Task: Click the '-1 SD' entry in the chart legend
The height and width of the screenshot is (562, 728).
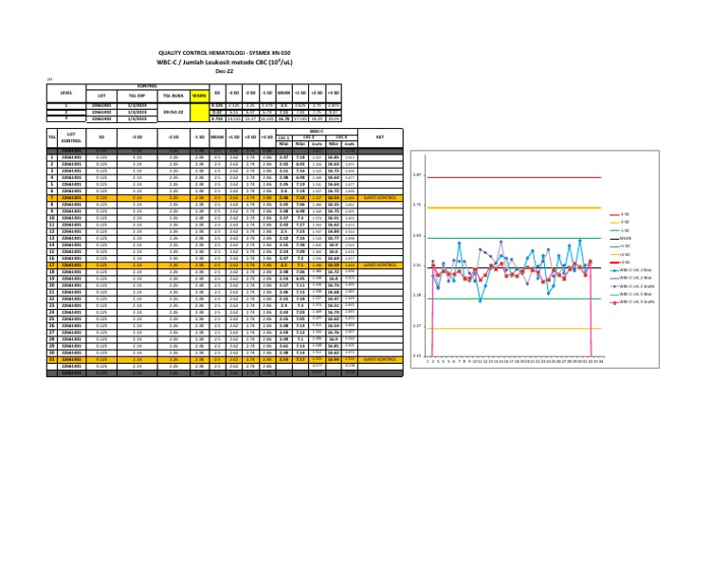Action: (620, 230)
